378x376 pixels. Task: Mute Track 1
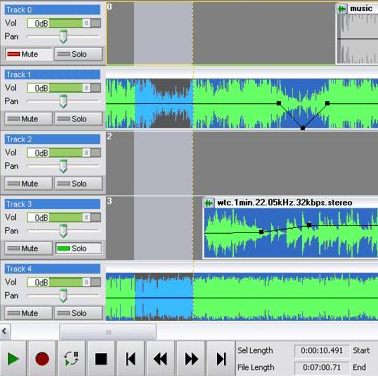(29, 119)
